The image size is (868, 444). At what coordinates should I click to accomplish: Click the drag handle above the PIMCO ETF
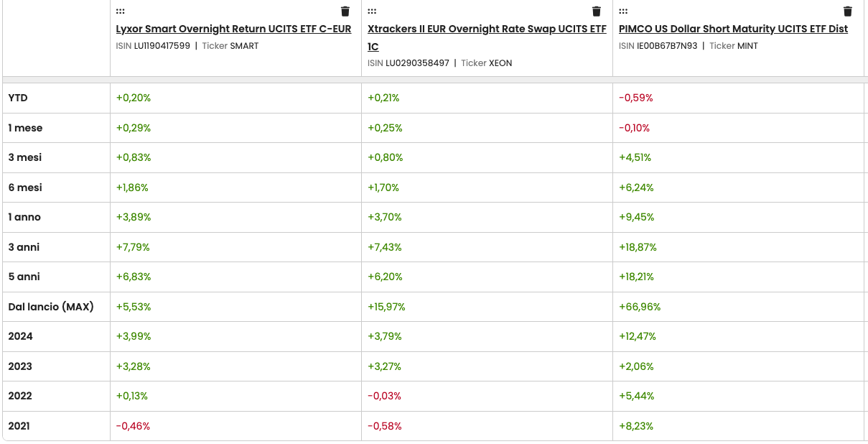[622, 11]
